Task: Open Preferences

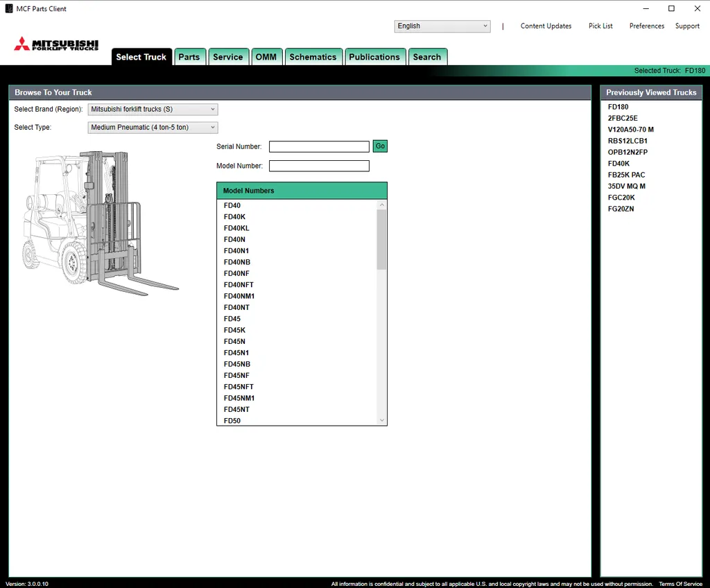Action: point(647,26)
